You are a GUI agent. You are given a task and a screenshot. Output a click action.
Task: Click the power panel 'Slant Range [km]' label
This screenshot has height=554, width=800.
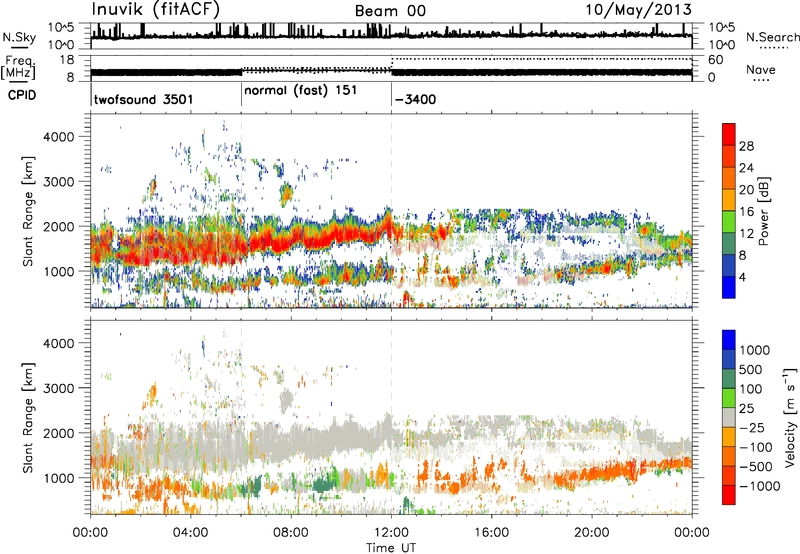28,211
